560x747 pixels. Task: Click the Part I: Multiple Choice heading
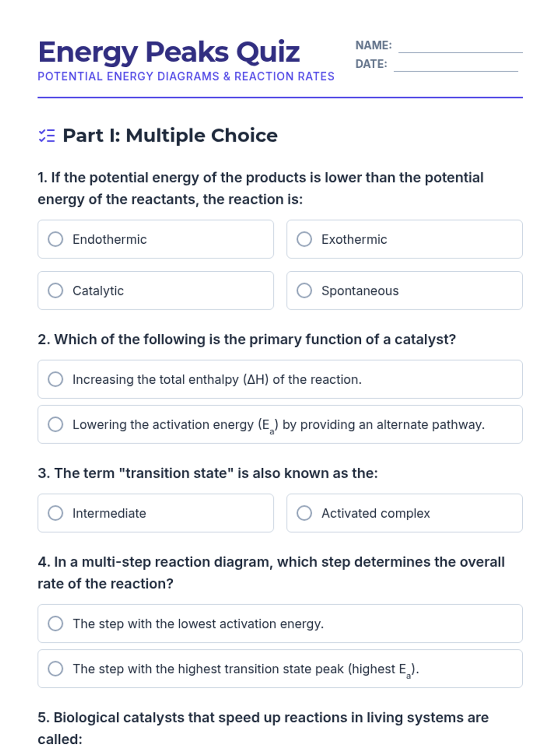pyautogui.click(x=170, y=135)
